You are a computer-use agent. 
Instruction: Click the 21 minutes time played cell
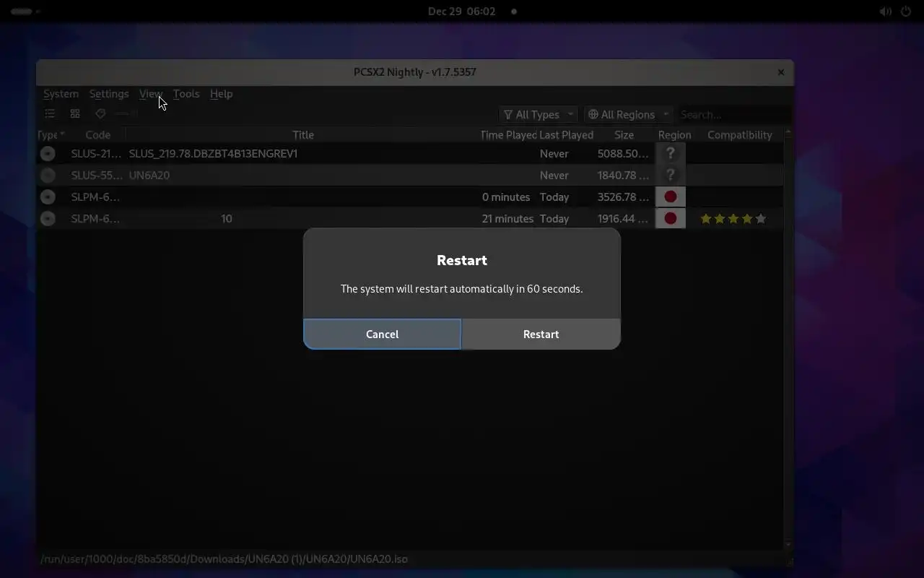[507, 218]
